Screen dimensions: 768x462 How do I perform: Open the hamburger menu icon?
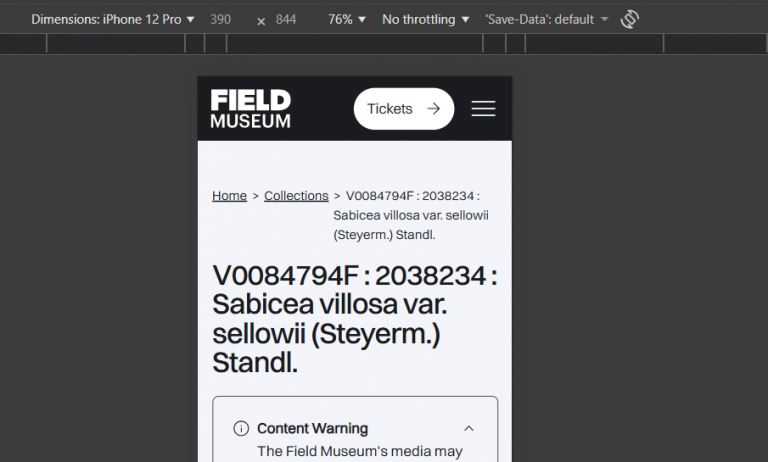click(x=483, y=109)
